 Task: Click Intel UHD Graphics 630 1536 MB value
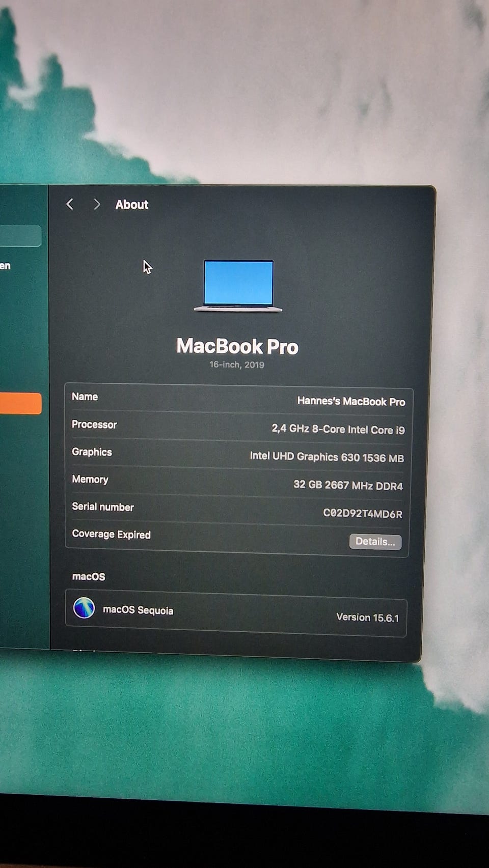[327, 457]
